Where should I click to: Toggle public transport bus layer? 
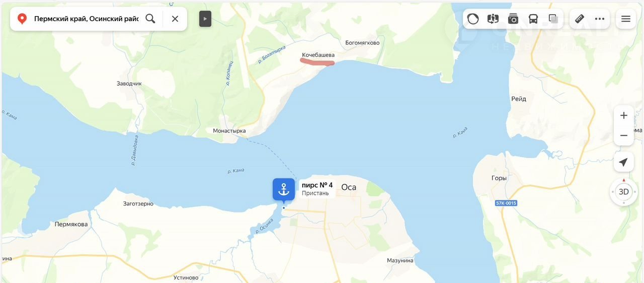(533, 19)
